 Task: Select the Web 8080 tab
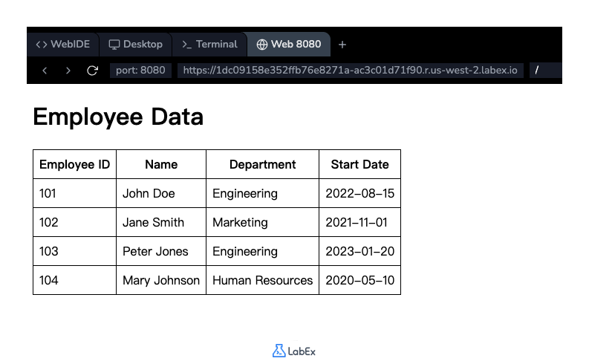[x=288, y=45]
